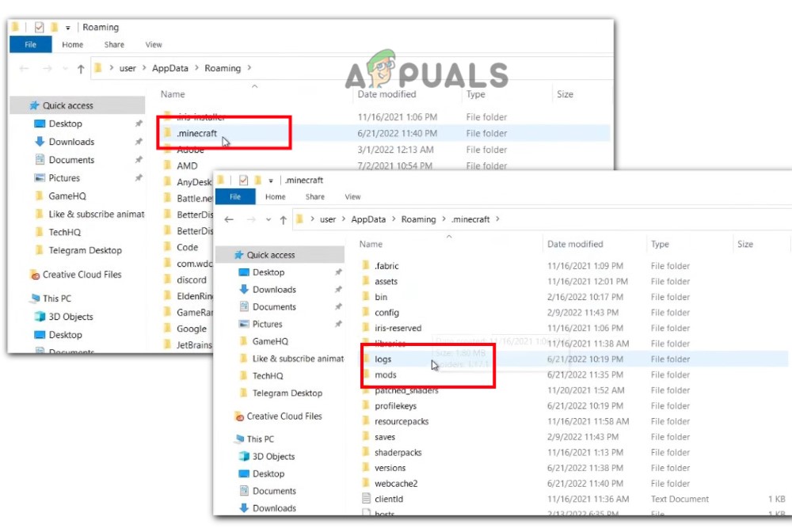Expand chevron after Roaming in Roaming address bar
This screenshot has width=792, height=532.
(x=249, y=67)
